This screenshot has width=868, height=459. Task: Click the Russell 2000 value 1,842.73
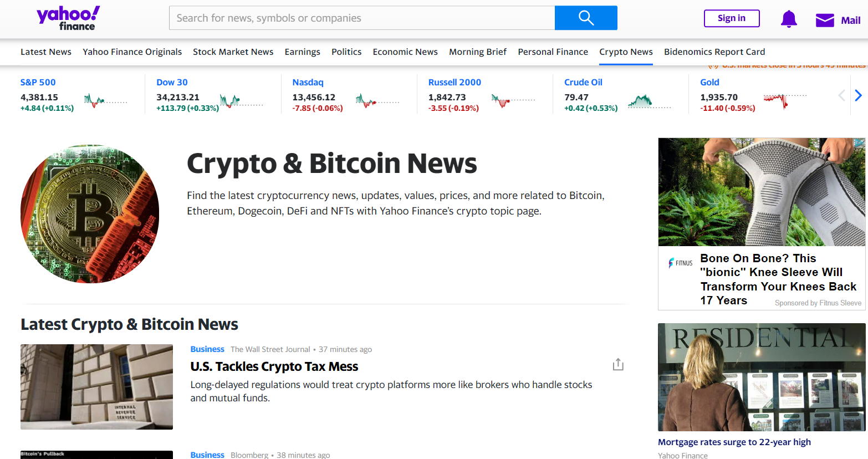447,97
